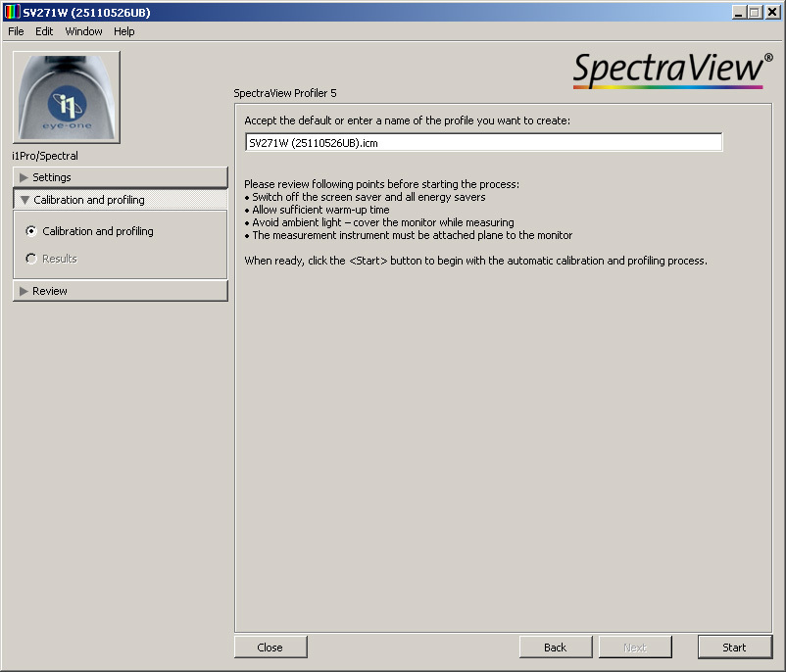Click the Close button at bottom

(270, 647)
